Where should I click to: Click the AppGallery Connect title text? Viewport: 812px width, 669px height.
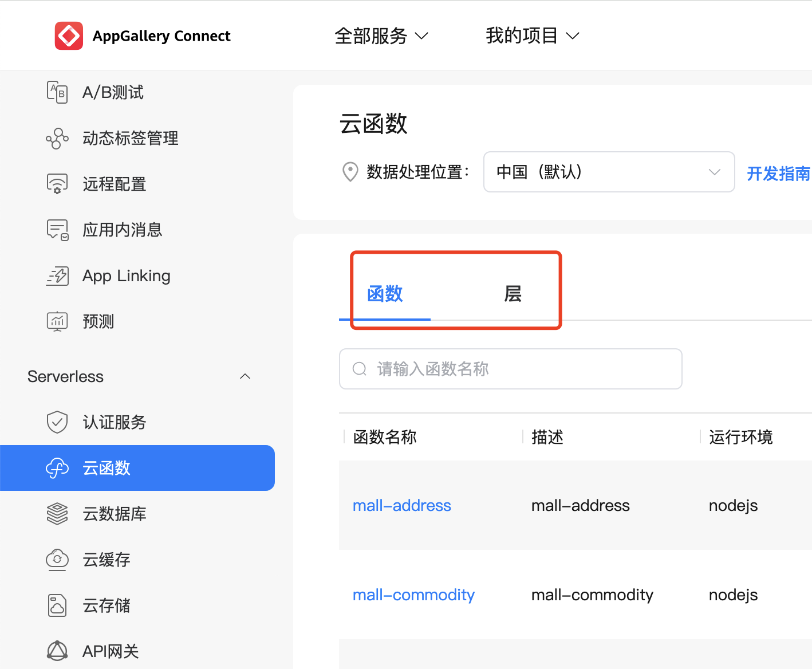[161, 36]
